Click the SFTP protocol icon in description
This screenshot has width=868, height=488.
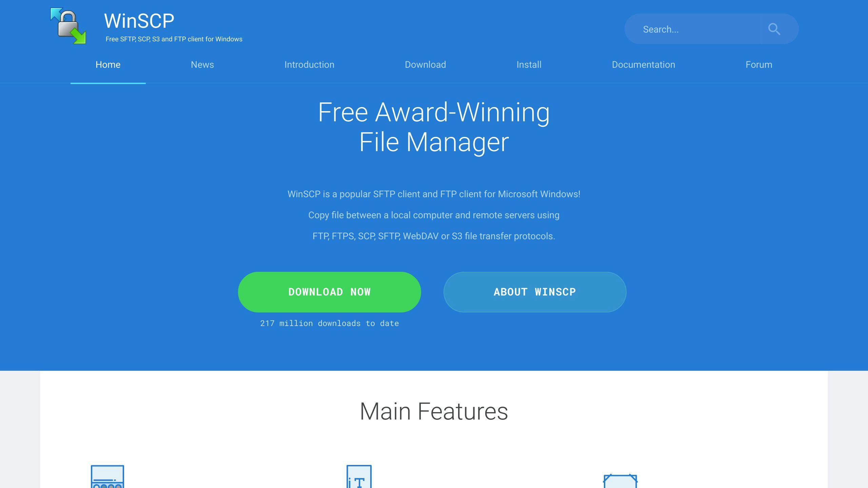click(x=388, y=236)
